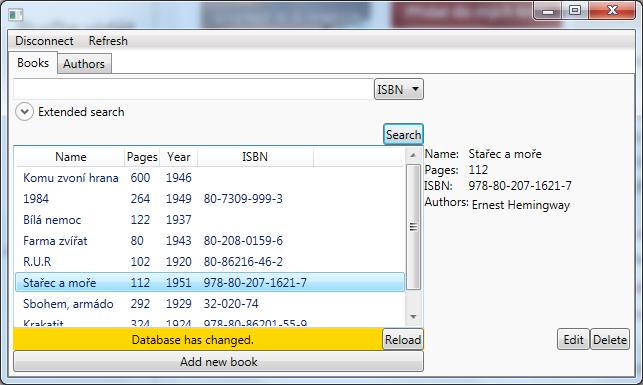The image size is (643, 385).
Task: Click the ISBN 80-208-0159-6 cell
Action: point(243,241)
